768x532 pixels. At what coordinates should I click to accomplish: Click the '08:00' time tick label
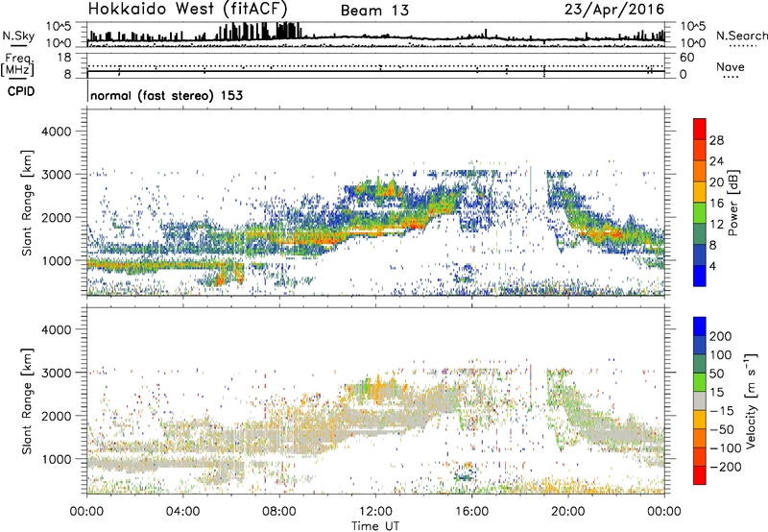[x=279, y=512]
